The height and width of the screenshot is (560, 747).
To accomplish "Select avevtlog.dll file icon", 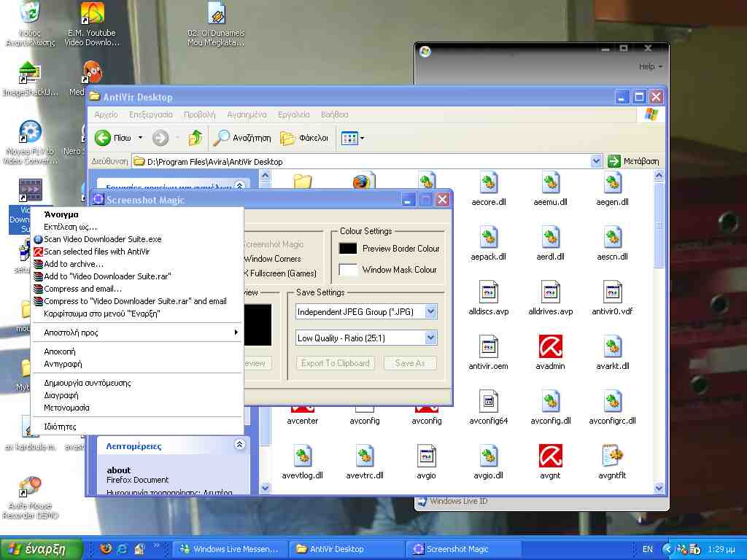I will tap(303, 456).
